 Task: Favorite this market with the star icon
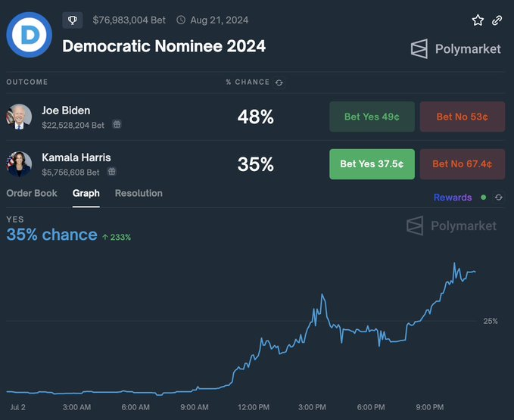[478, 20]
